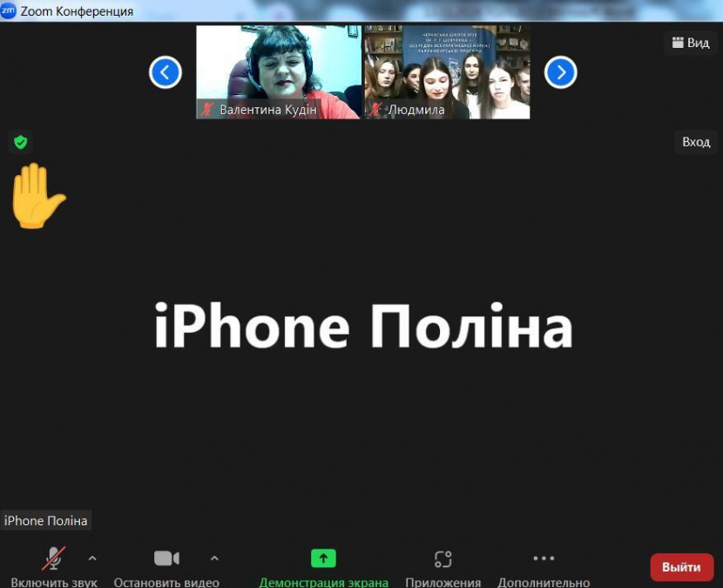Click large iPhone Поліна speaker name

click(363, 326)
